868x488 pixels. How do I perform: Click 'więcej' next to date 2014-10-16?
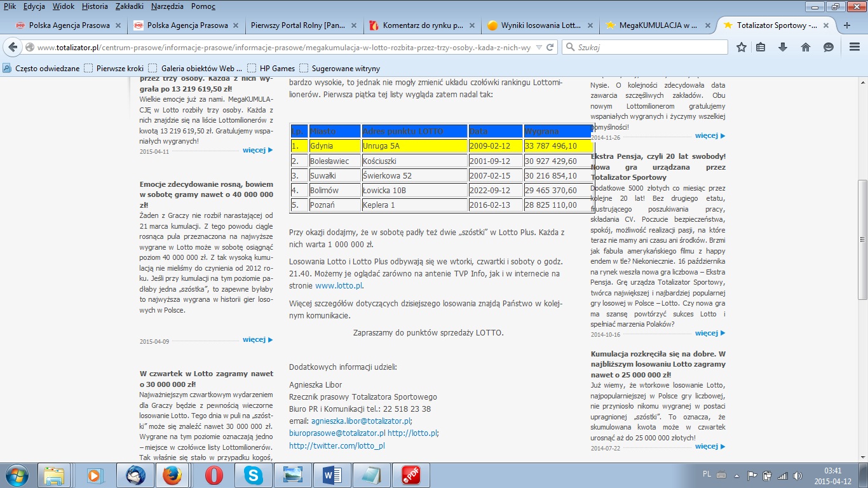710,333
